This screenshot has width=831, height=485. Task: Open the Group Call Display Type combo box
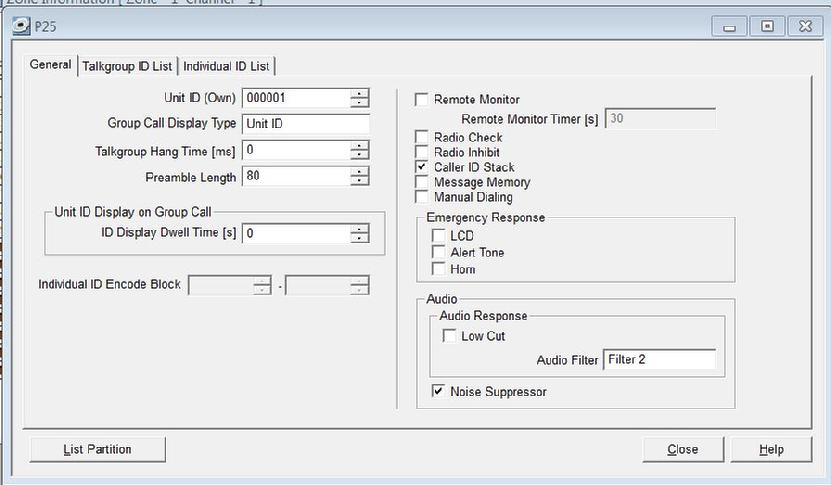coord(306,124)
